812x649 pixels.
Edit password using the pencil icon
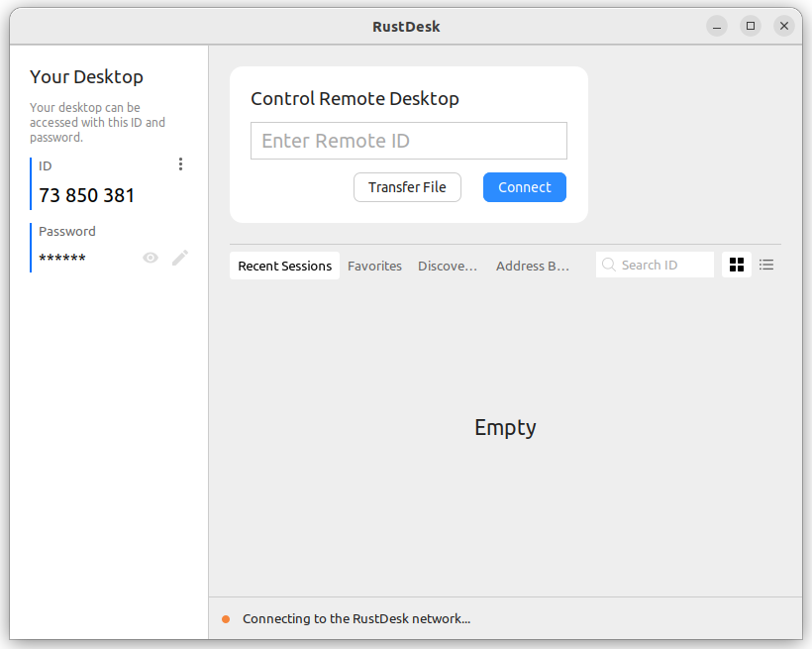point(179,258)
